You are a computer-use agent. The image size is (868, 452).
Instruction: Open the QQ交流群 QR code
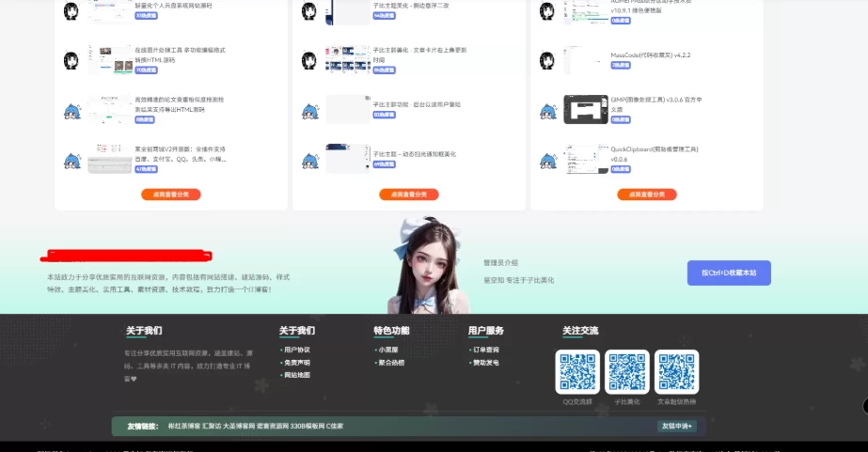tap(577, 372)
